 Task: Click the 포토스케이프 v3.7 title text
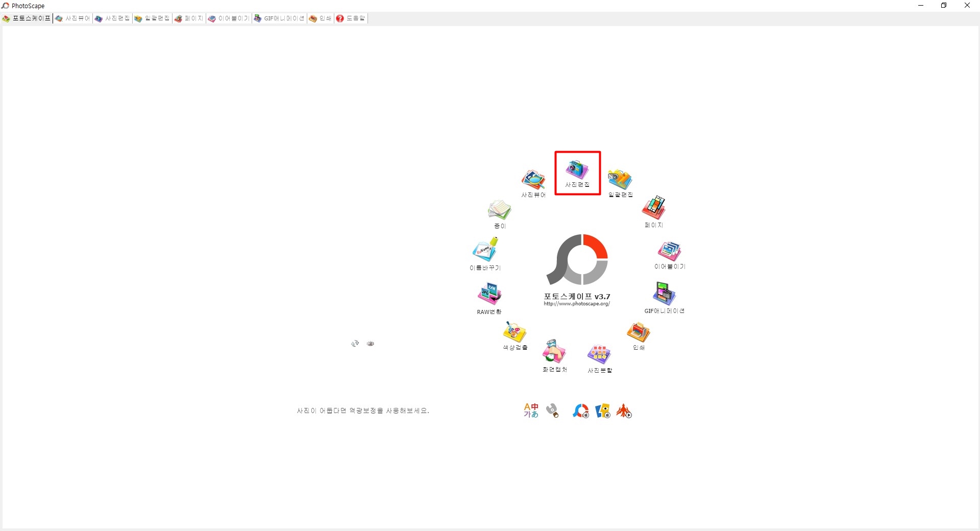pyautogui.click(x=577, y=296)
